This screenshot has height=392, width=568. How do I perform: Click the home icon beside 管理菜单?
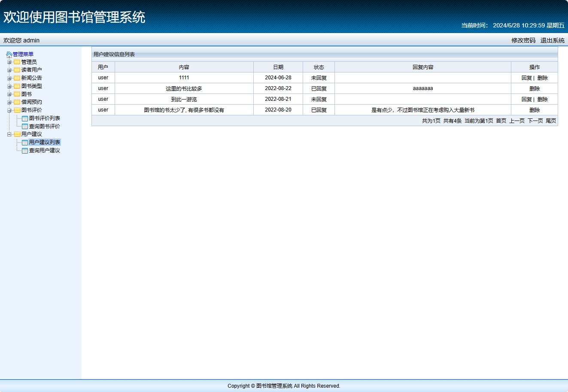click(9, 54)
